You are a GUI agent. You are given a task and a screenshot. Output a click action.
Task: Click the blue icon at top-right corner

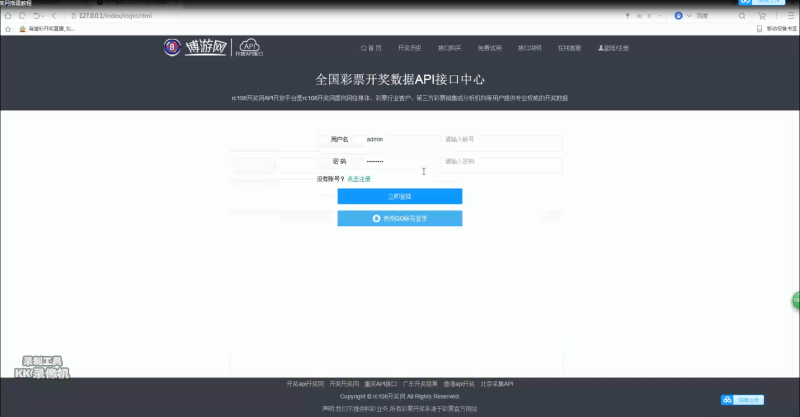744,3
